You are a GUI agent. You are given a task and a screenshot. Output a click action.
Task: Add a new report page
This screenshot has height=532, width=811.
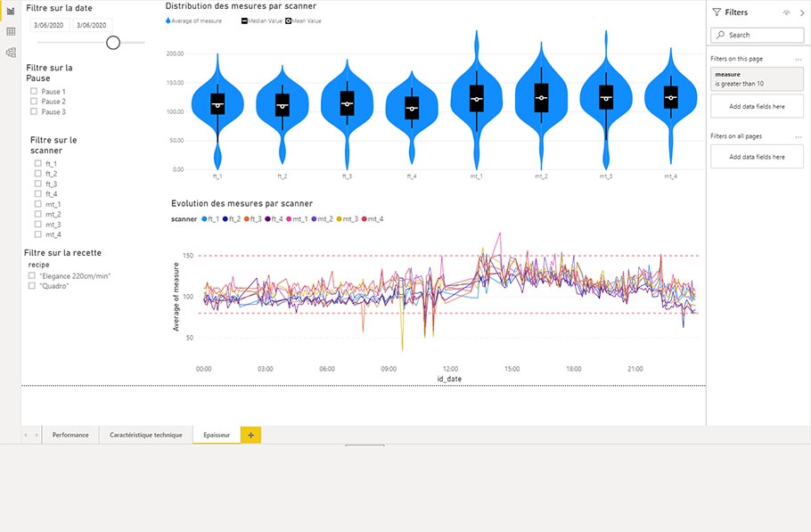[x=250, y=435]
